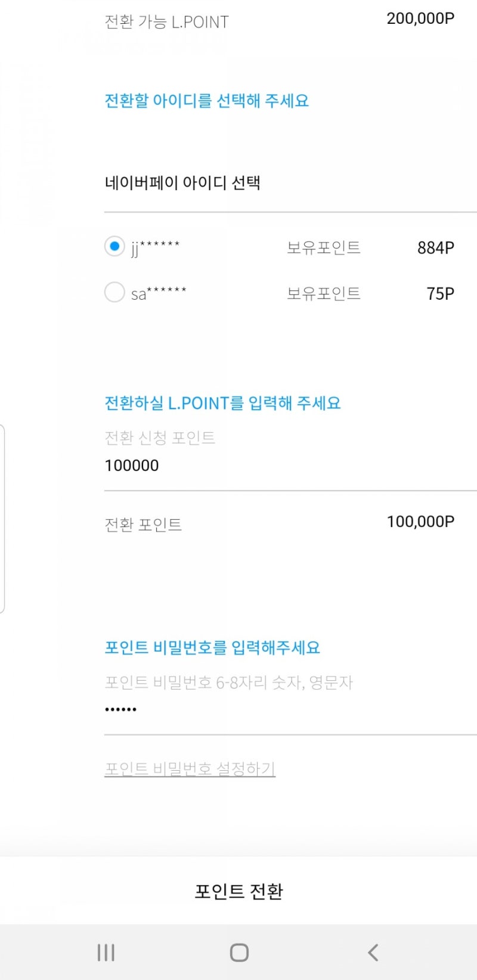
Task: Click the 75P balance value
Action: tap(440, 293)
